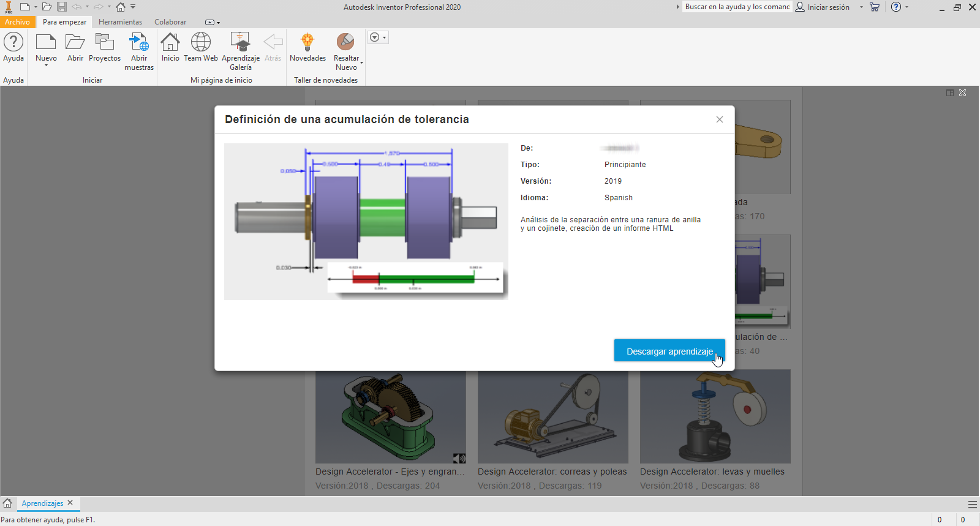Open the Redo history dropdown arrow
The height and width of the screenshot is (526, 980).
click(x=109, y=7)
